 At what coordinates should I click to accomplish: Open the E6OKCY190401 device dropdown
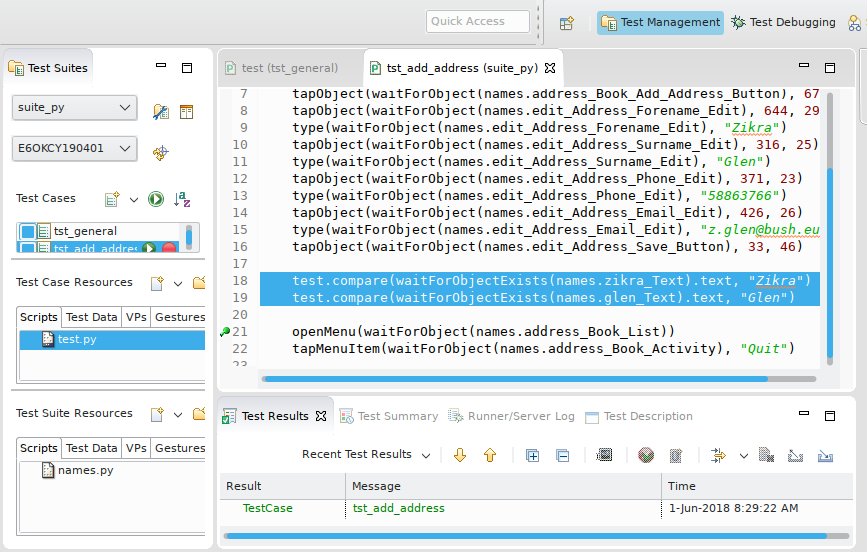(x=74, y=149)
